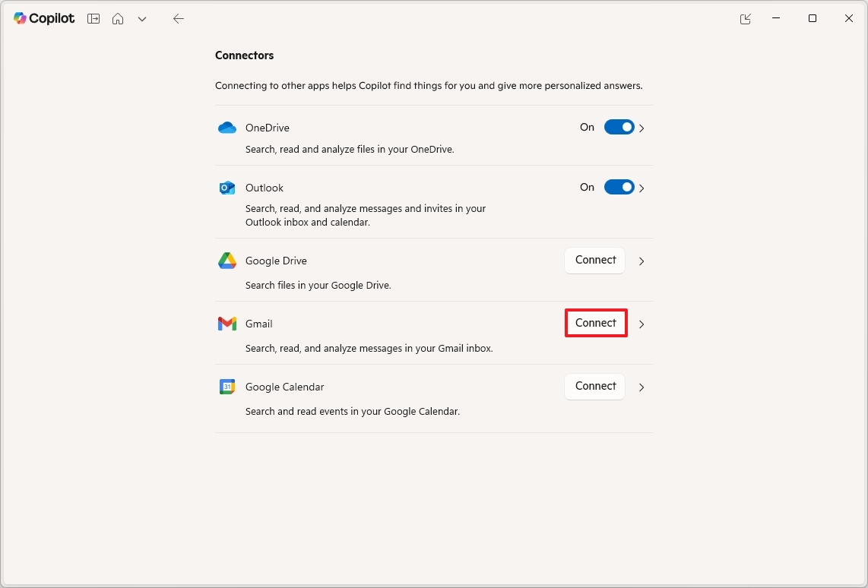The height and width of the screenshot is (588, 868).
Task: Click Connect next to Google Calendar
Action: click(594, 386)
